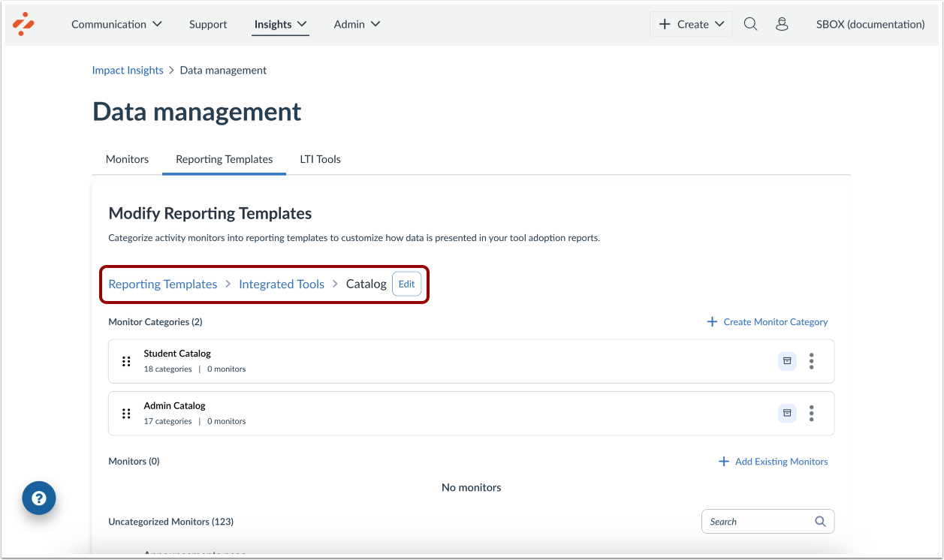944x560 pixels.
Task: Expand the Create dropdown
Action: [x=689, y=23]
